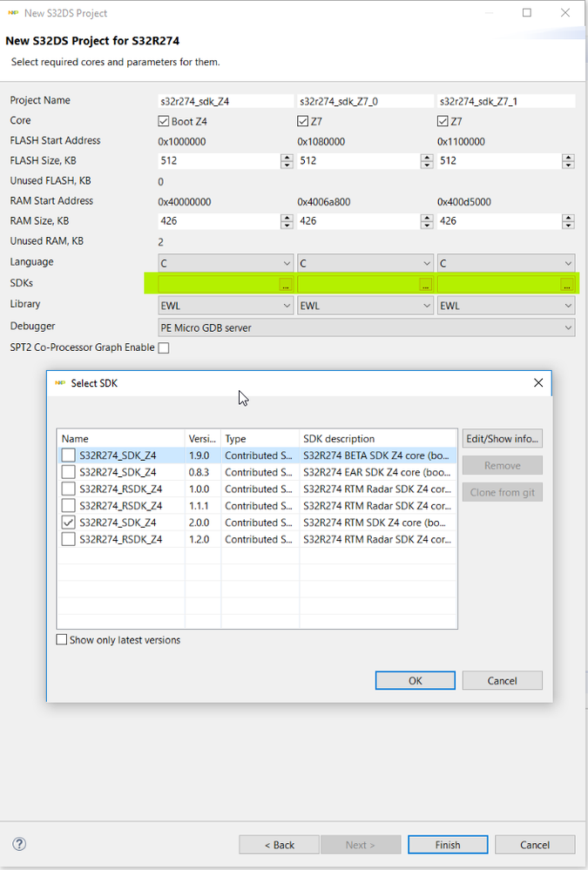Viewport: 588px width, 870px height.
Task: Open Language dropdown for Z7_1 core
Action: (x=506, y=263)
